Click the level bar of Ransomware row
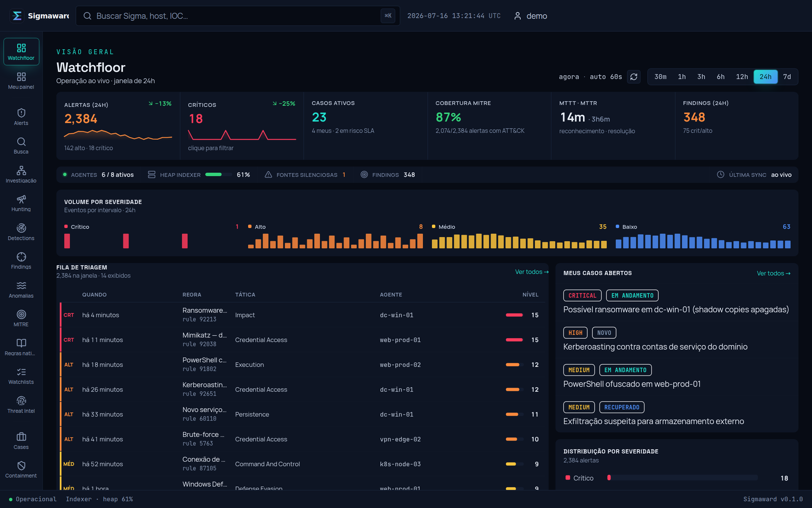812x508 pixels. (x=514, y=315)
